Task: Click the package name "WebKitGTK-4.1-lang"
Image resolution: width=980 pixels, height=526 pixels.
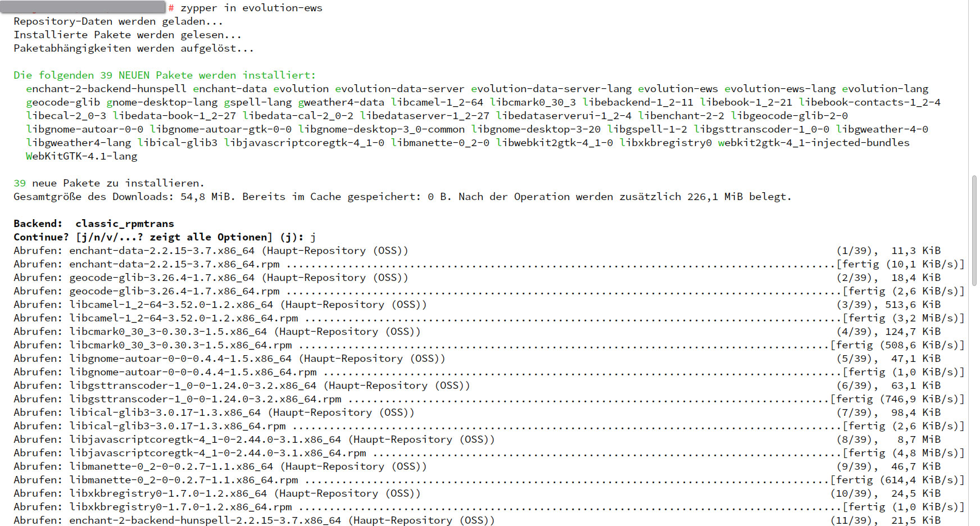Action: pyautogui.click(x=81, y=156)
